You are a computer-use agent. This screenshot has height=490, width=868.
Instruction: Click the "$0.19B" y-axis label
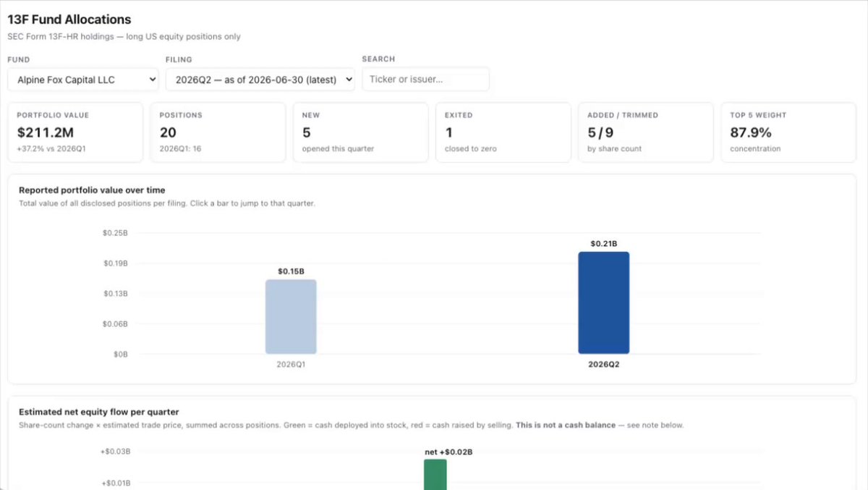tap(115, 263)
